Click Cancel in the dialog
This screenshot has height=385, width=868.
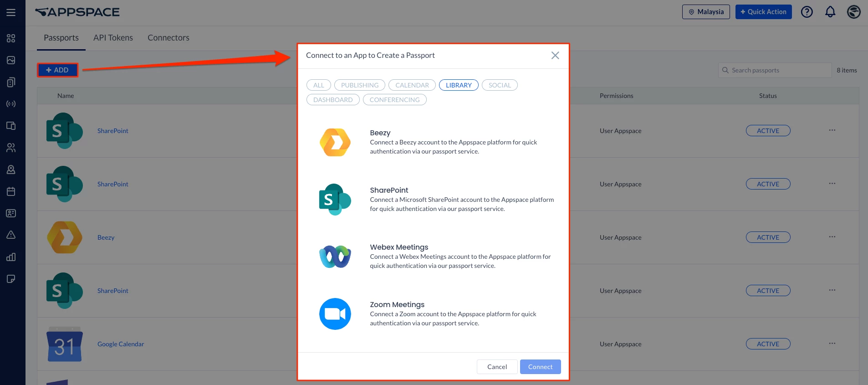[x=497, y=367]
